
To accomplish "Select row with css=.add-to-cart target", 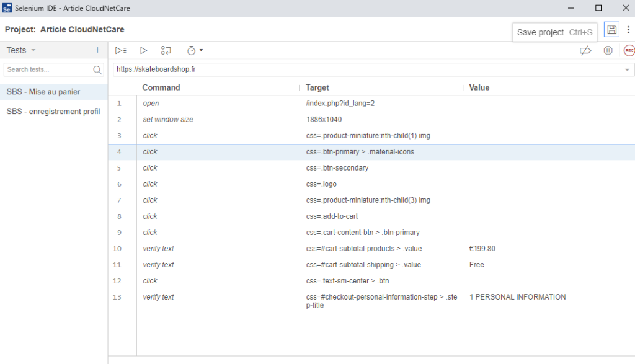I will tap(371, 216).
